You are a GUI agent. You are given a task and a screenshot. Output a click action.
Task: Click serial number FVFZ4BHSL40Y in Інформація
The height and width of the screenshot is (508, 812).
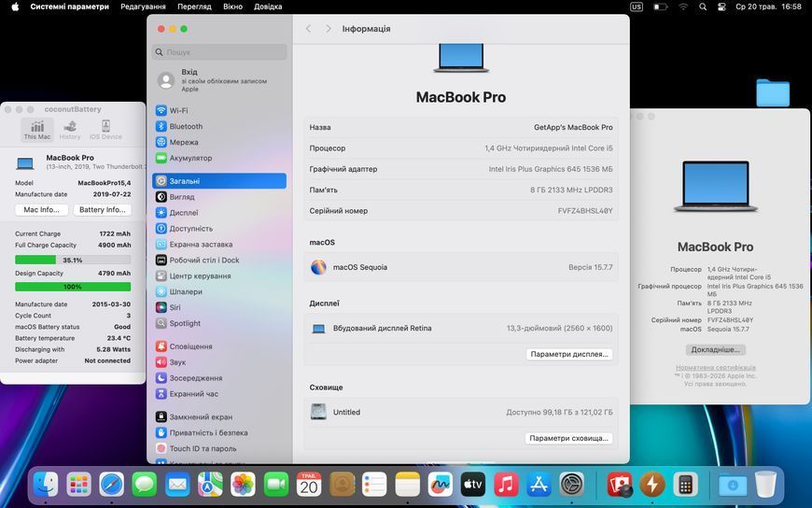pyautogui.click(x=585, y=211)
